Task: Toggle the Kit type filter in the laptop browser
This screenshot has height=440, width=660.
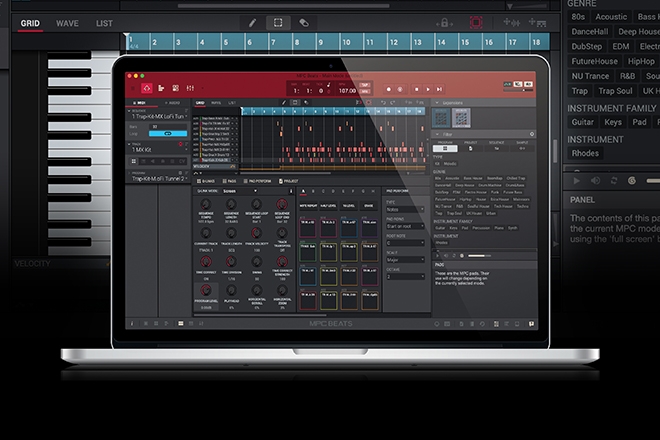Action: (437, 164)
